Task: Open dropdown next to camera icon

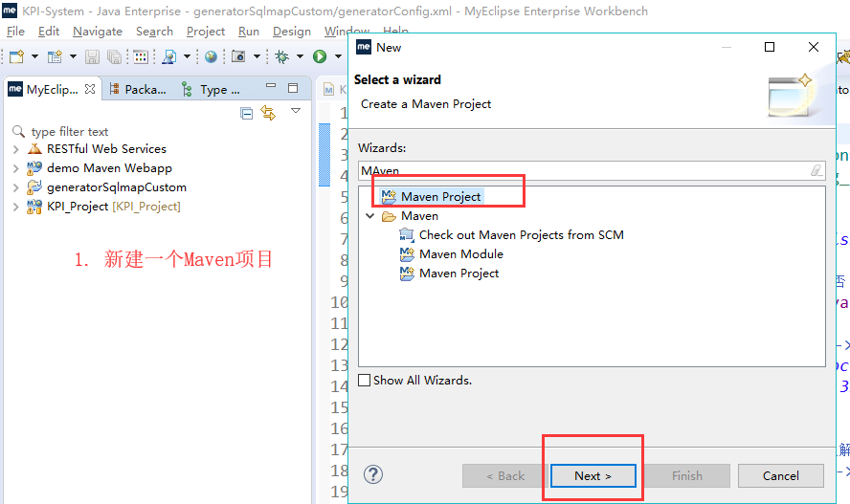Action: (x=257, y=56)
